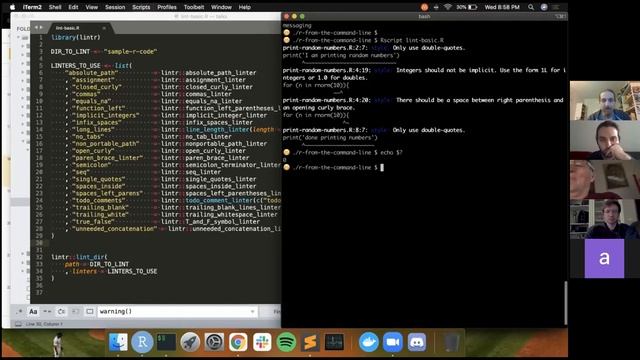Click 'lintr::assignment_linter' in the editor

click(203, 80)
